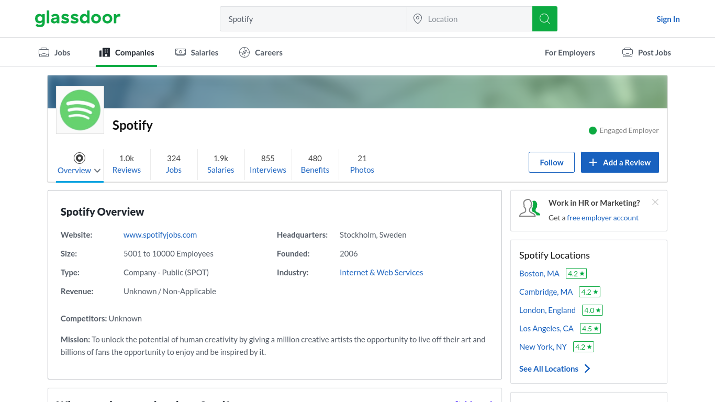Click the Spotify Locations heading
Image resolution: width=715 pixels, height=402 pixels.
pos(554,256)
